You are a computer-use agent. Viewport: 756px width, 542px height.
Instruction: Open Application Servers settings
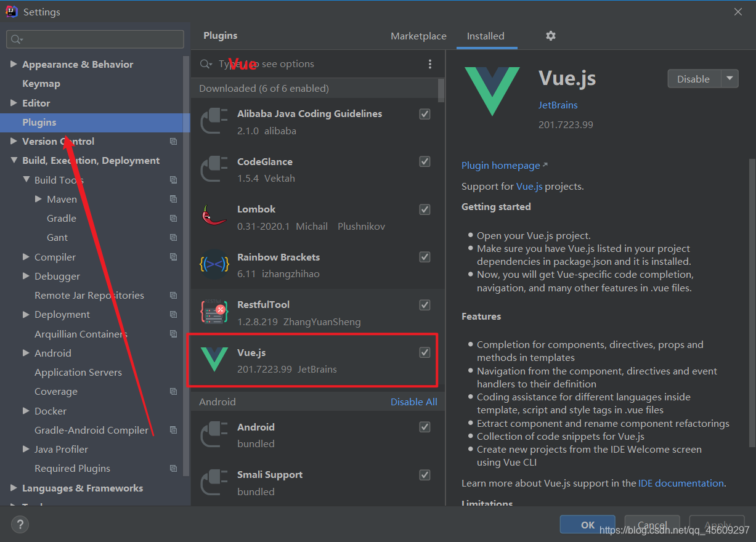click(x=78, y=373)
